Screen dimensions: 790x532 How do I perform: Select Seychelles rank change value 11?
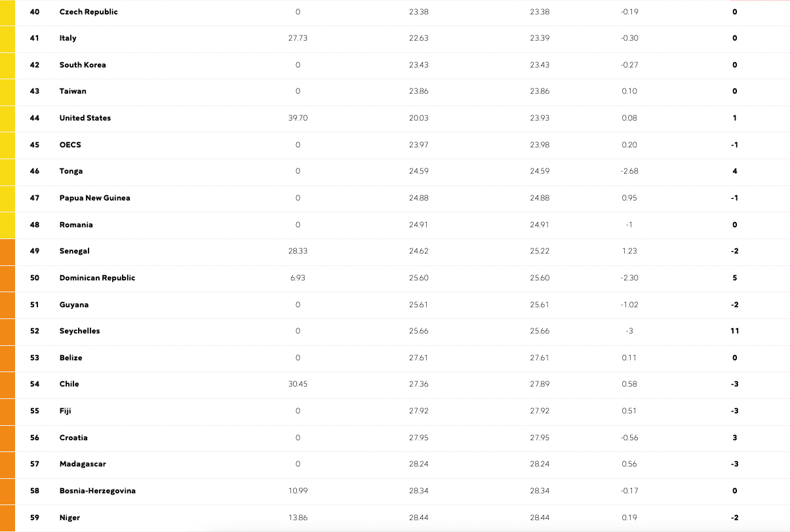coord(735,331)
